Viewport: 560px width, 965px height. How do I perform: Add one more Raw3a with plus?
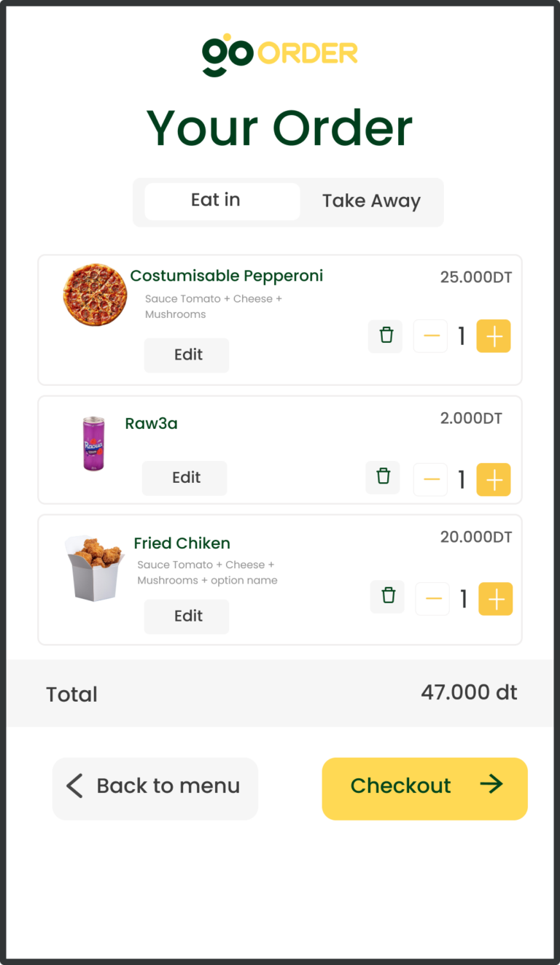[x=494, y=479]
